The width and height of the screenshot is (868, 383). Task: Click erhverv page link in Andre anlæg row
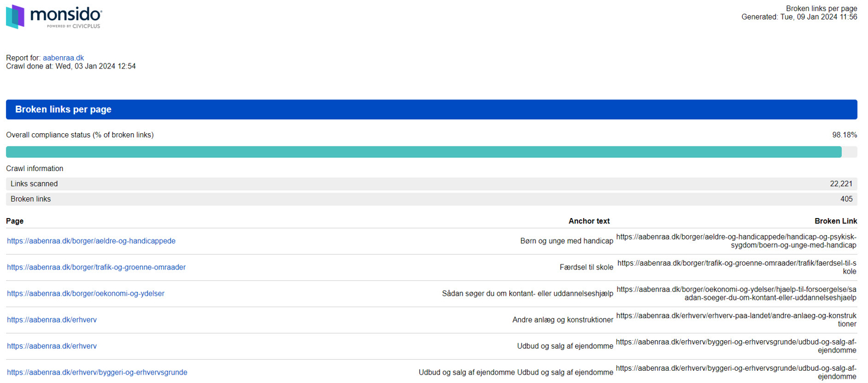(x=52, y=320)
